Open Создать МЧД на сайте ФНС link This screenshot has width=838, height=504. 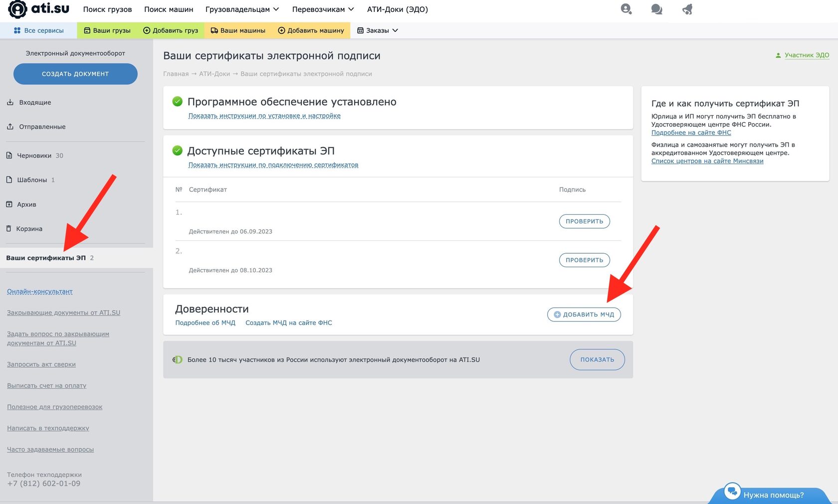pyautogui.click(x=289, y=323)
